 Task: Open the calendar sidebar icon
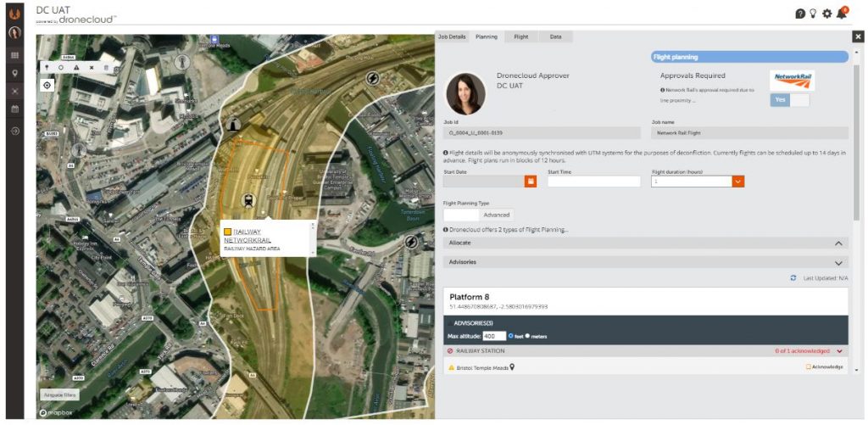click(15, 109)
